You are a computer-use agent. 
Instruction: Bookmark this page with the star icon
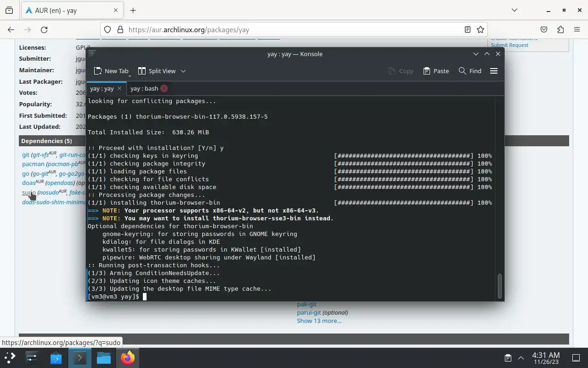pyautogui.click(x=481, y=29)
